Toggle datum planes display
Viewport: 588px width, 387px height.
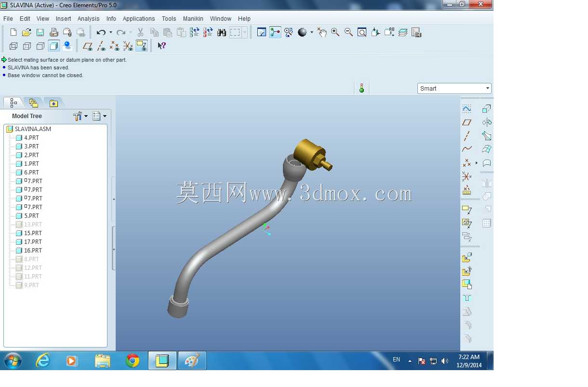pos(88,46)
